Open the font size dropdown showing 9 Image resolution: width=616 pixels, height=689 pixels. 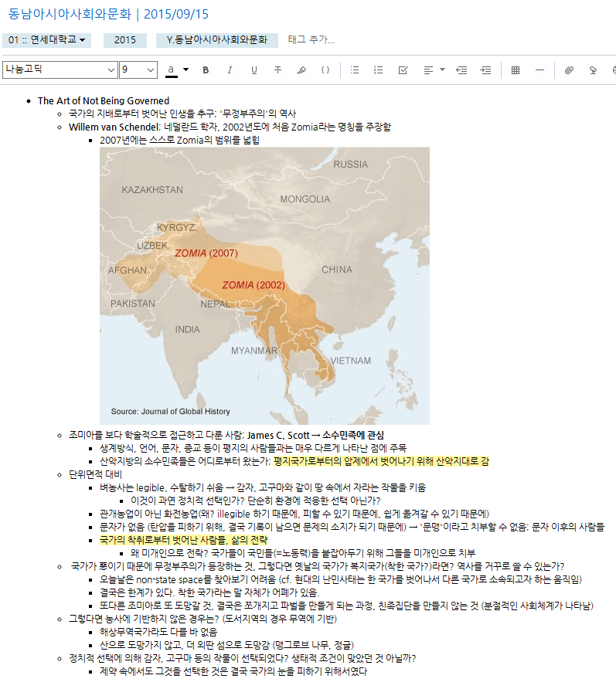tap(138, 70)
